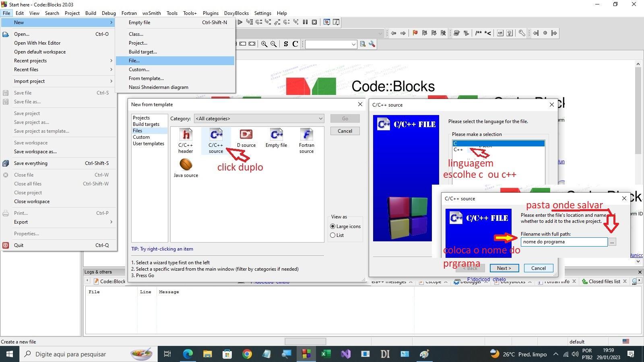Choose Open With Hex Editor
Viewport: 644px width, 362px height.
pyautogui.click(x=59, y=43)
